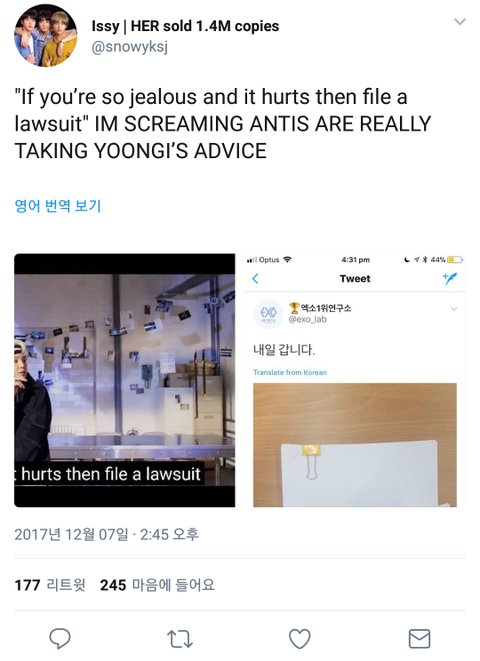Expand the chevron beside exo_lab tweet
Viewport: 480px width, 661px height.
click(x=454, y=309)
